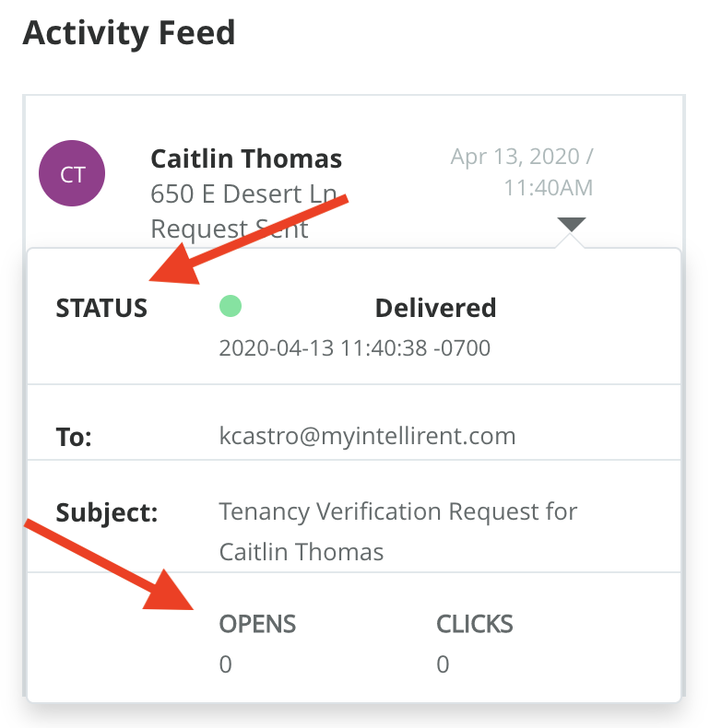Click the red arrow pointing to STATUS
Image resolution: width=710 pixels, height=728 pixels.
249,240
